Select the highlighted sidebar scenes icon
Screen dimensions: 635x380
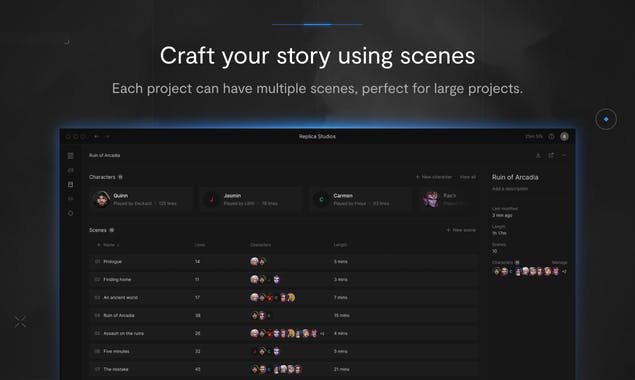pos(70,184)
